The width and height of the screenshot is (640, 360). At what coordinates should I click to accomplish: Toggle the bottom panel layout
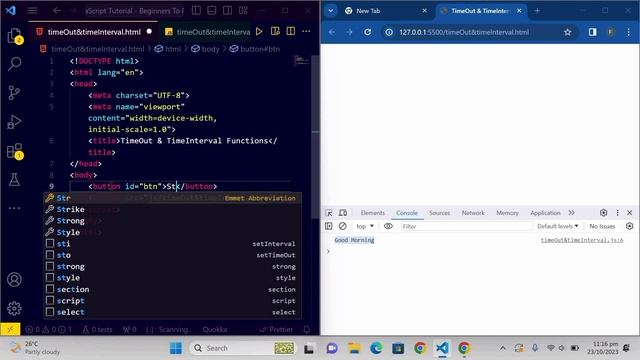(x=211, y=11)
